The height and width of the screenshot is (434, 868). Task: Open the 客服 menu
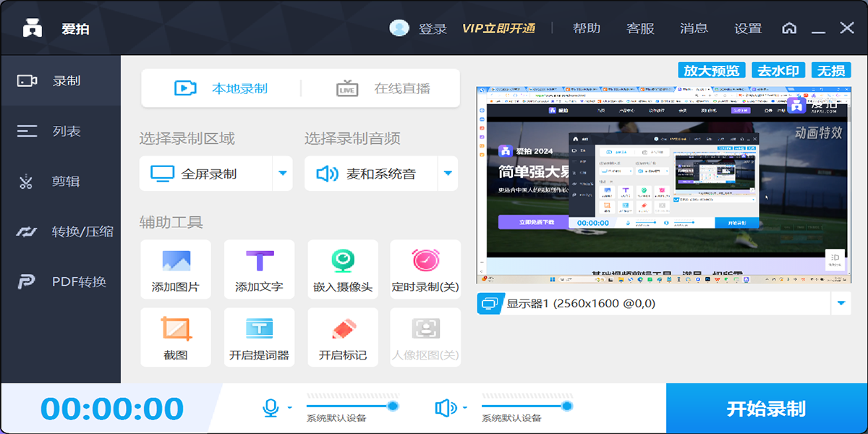[x=640, y=28]
